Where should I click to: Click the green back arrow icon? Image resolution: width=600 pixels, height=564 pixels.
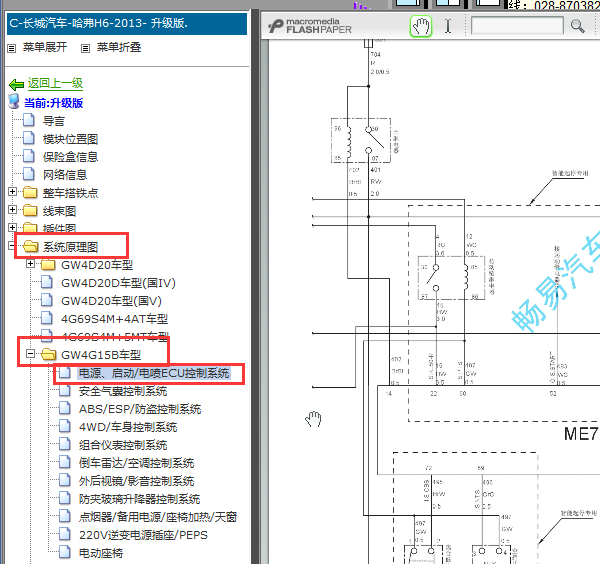[x=16, y=84]
